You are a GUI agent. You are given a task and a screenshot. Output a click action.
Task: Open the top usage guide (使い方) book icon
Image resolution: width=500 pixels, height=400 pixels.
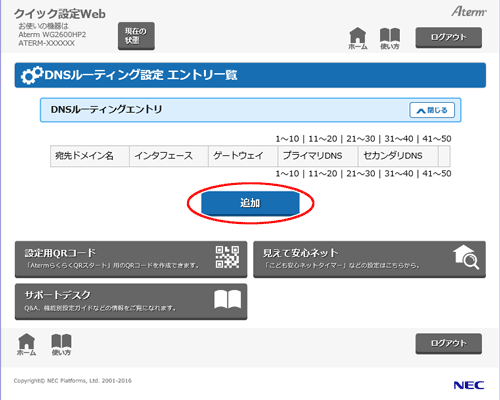coord(390,38)
